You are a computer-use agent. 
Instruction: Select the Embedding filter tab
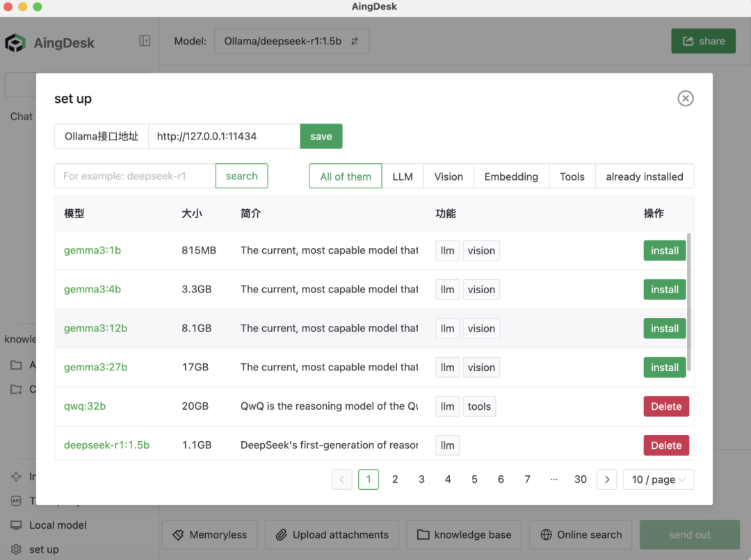[x=511, y=176]
